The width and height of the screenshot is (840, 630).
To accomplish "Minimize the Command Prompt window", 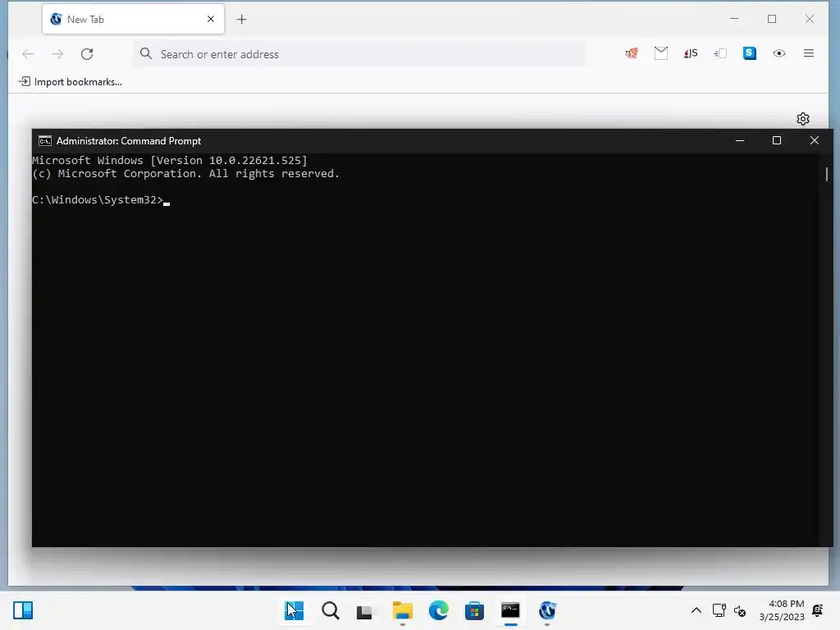I will tap(740, 140).
